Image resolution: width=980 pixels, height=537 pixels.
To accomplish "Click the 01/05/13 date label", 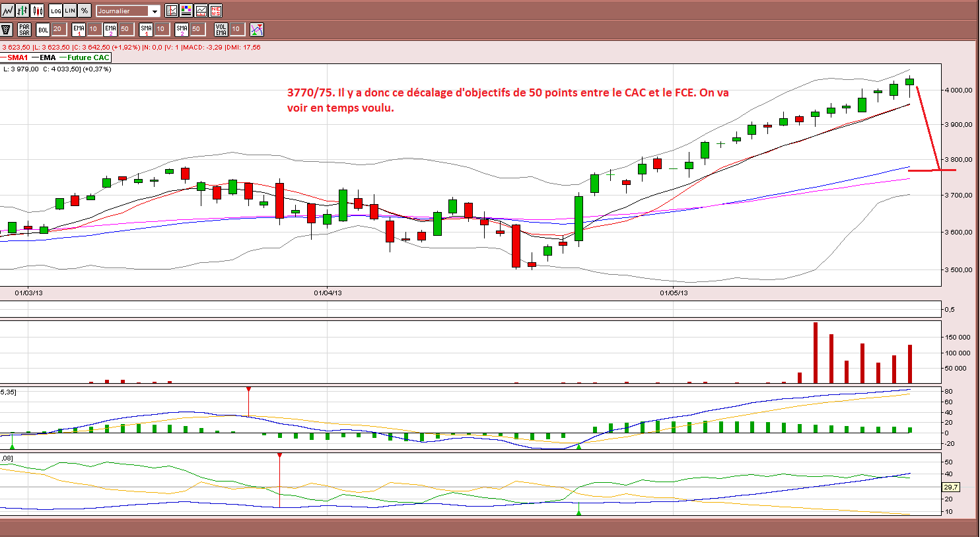I will pos(674,293).
